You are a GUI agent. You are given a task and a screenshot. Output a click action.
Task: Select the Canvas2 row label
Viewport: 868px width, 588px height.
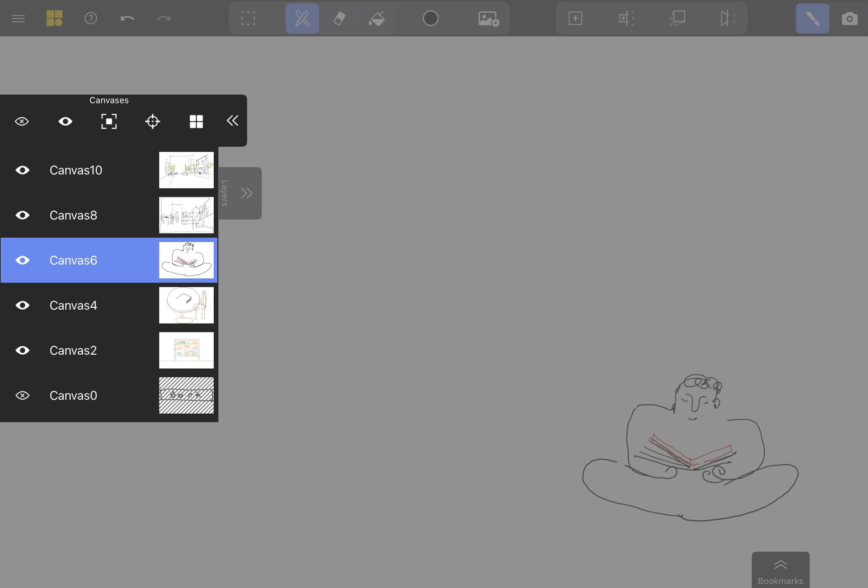(73, 350)
